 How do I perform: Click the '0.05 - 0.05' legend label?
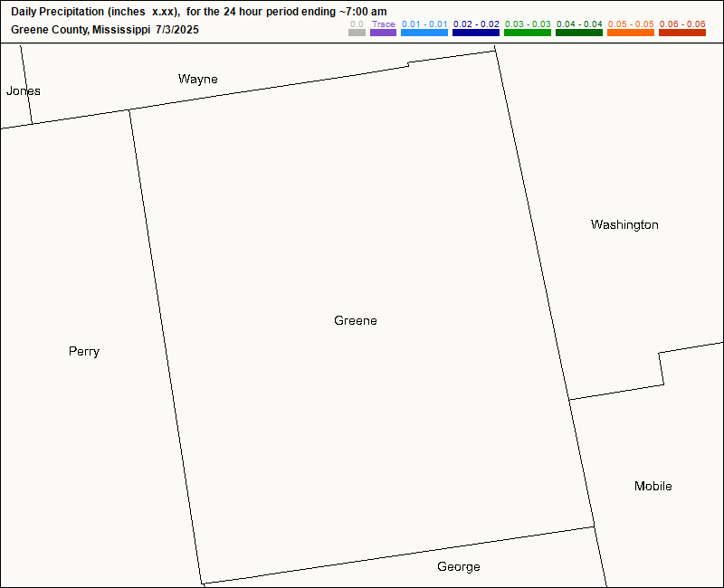click(631, 24)
